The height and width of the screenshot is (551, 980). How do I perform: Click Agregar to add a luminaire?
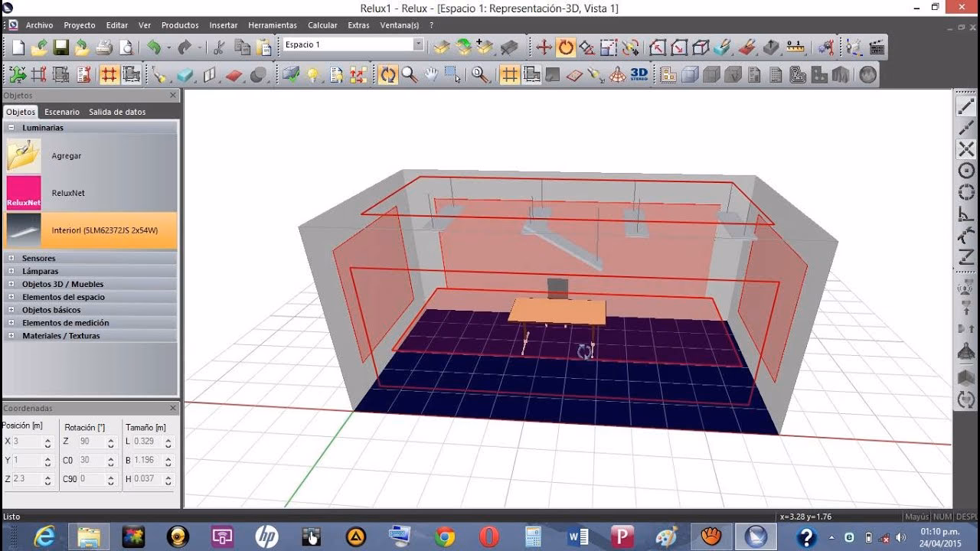(67, 156)
